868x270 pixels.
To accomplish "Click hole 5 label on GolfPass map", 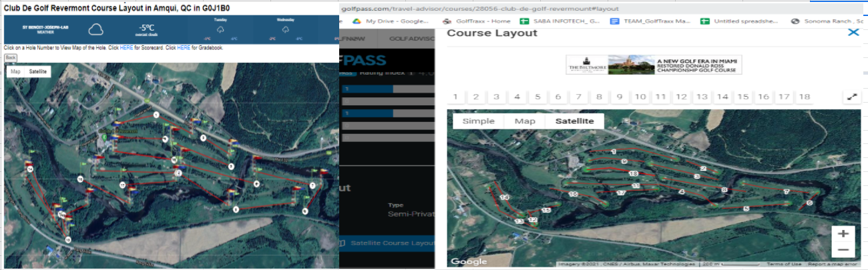I will click(746, 209).
